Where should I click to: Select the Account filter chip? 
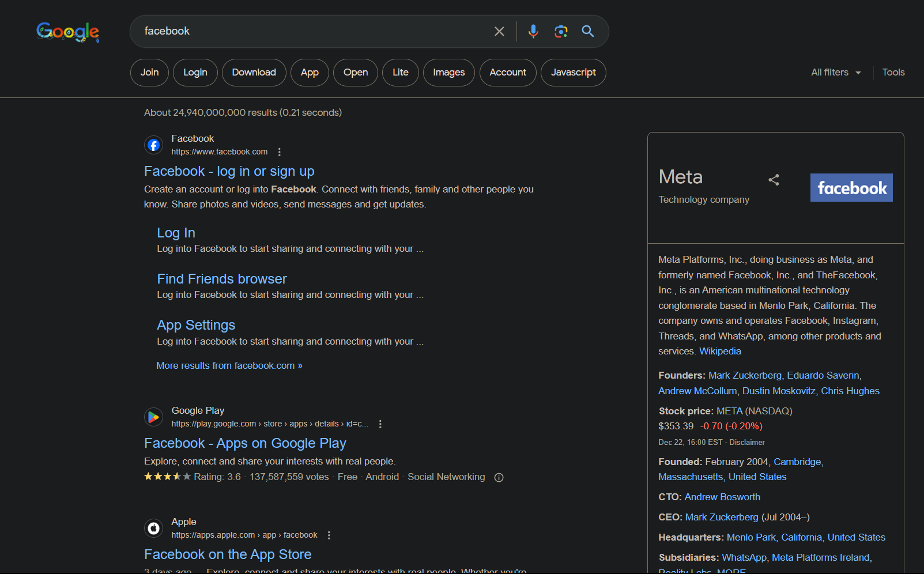(508, 73)
